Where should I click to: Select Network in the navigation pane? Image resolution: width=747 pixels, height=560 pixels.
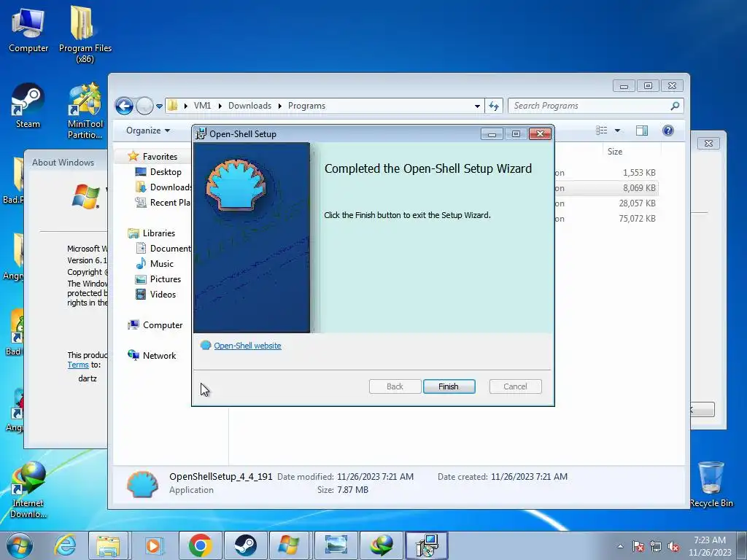click(x=159, y=356)
